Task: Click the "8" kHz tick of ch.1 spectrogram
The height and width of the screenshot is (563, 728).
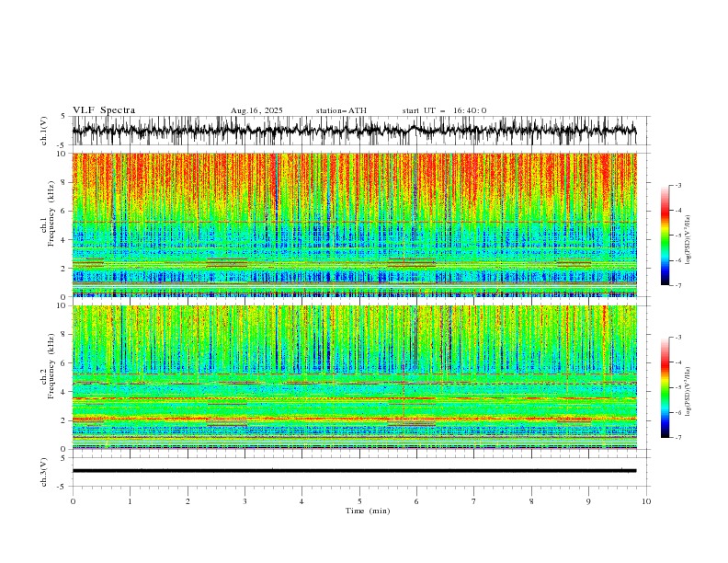Action: click(x=63, y=182)
